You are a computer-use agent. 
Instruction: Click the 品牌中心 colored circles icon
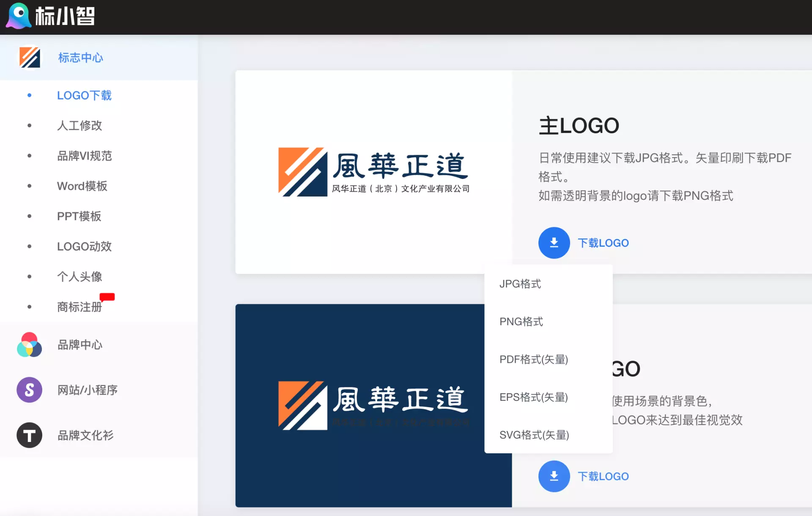(29, 345)
